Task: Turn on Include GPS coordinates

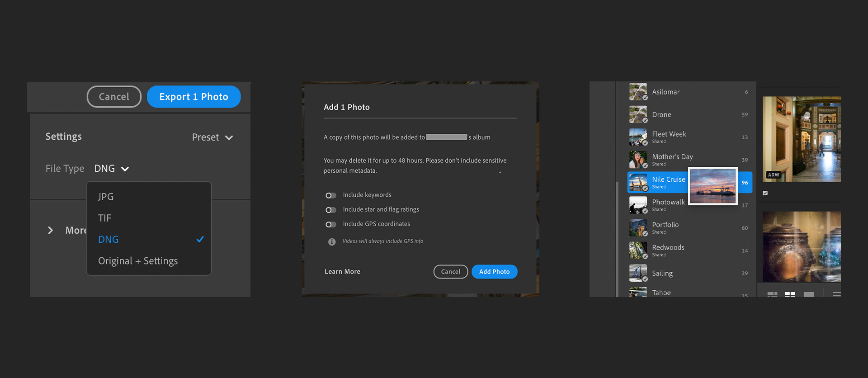Action: coord(331,224)
